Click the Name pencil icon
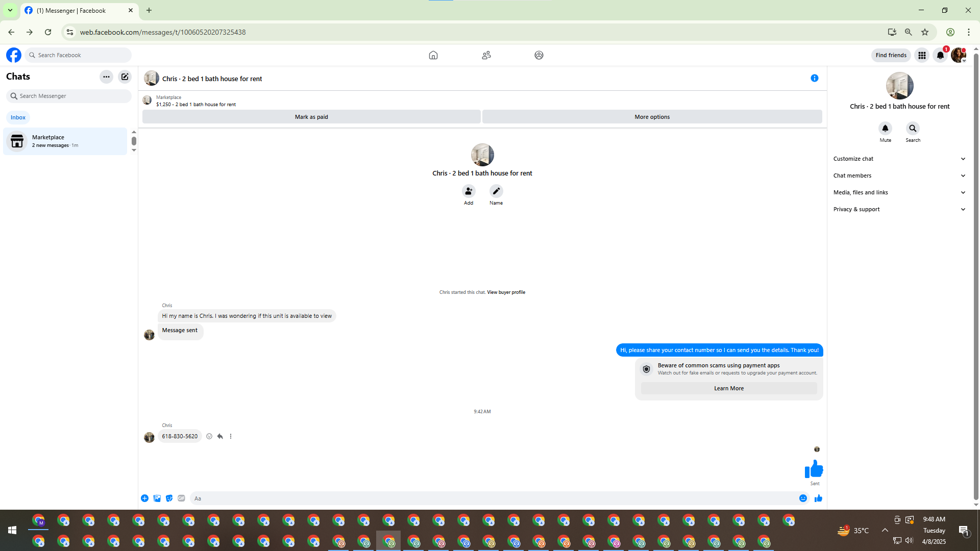 [x=496, y=191]
